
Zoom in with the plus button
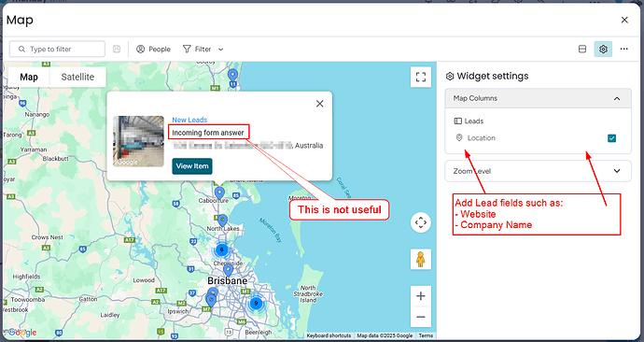click(x=421, y=296)
